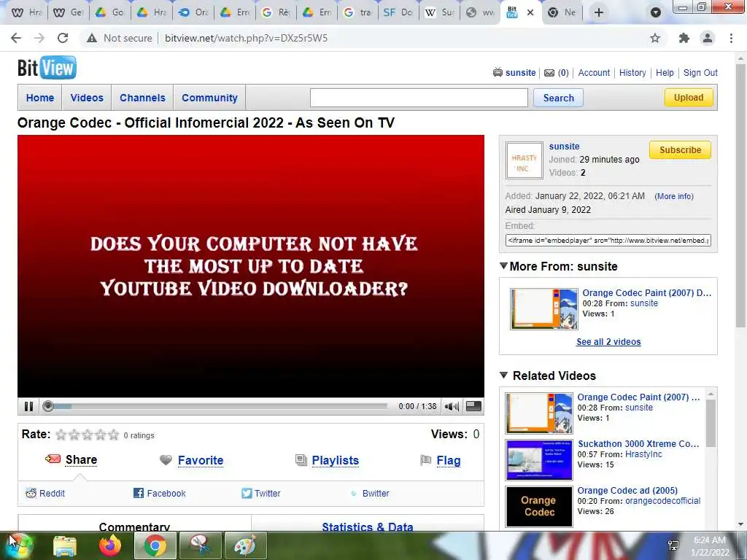Rate the video five stars
747x560 pixels.
coord(113,435)
